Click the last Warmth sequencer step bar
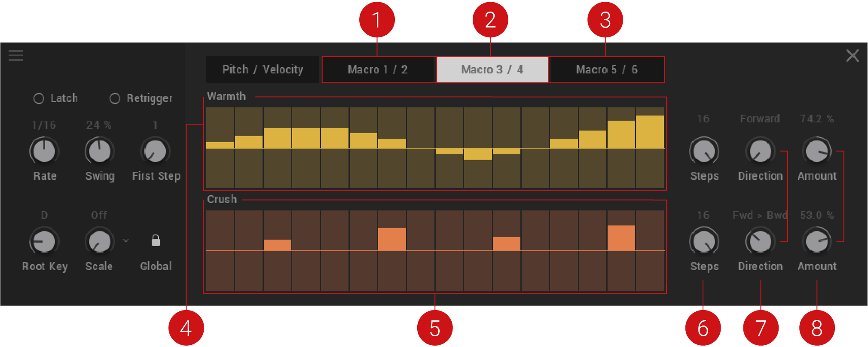Image resolution: width=868 pixels, height=347 pixels. [650, 132]
